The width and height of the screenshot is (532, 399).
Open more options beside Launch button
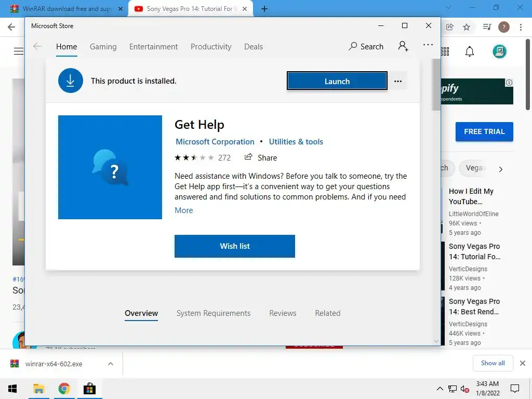tap(398, 81)
